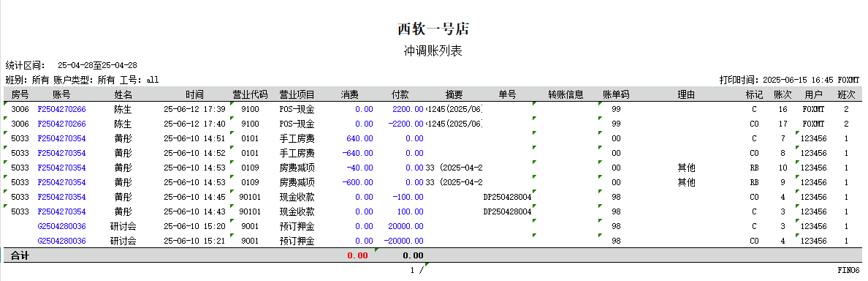This screenshot has width=868, height=281.
Task: Select the -600.00 consumption cell for 房费减项
Action: (x=357, y=182)
